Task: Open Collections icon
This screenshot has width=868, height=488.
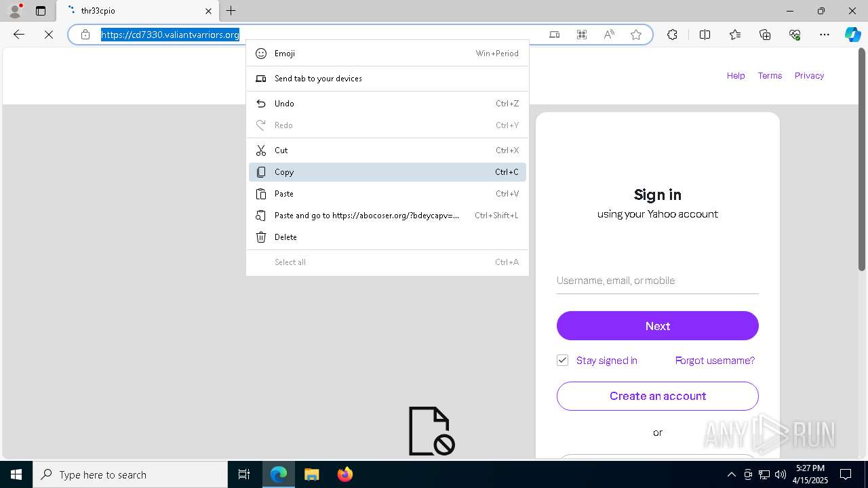Action: click(x=765, y=35)
